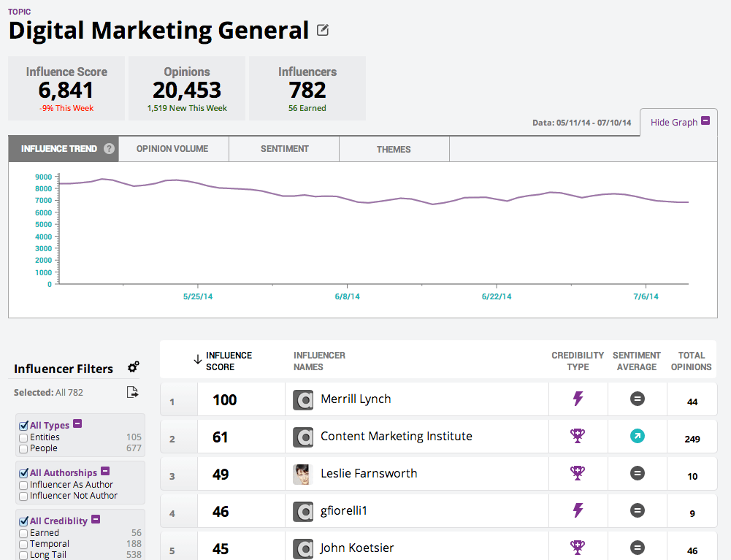Click the Influence Trend help question mark
Screen dimensions: 731x560
coord(109,149)
